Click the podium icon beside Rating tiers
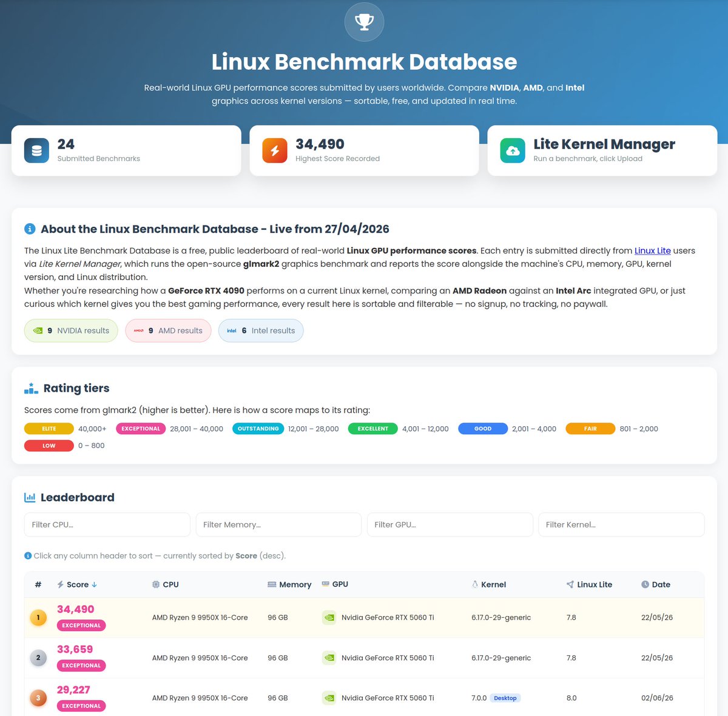728x716 pixels. [x=31, y=388]
